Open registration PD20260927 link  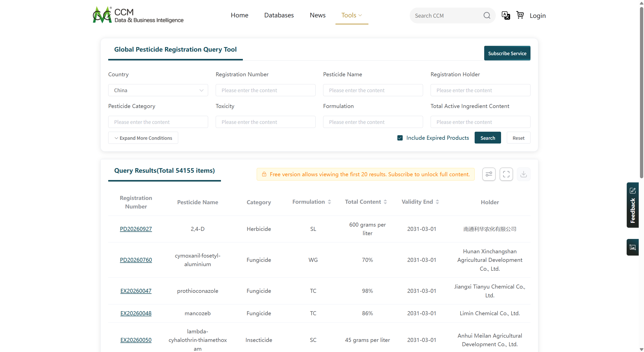(136, 229)
